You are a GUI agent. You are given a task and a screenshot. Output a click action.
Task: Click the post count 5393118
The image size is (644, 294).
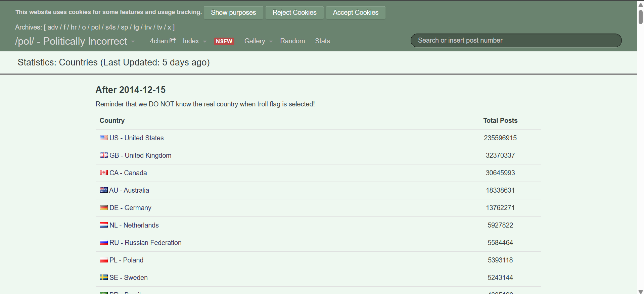coord(500,260)
